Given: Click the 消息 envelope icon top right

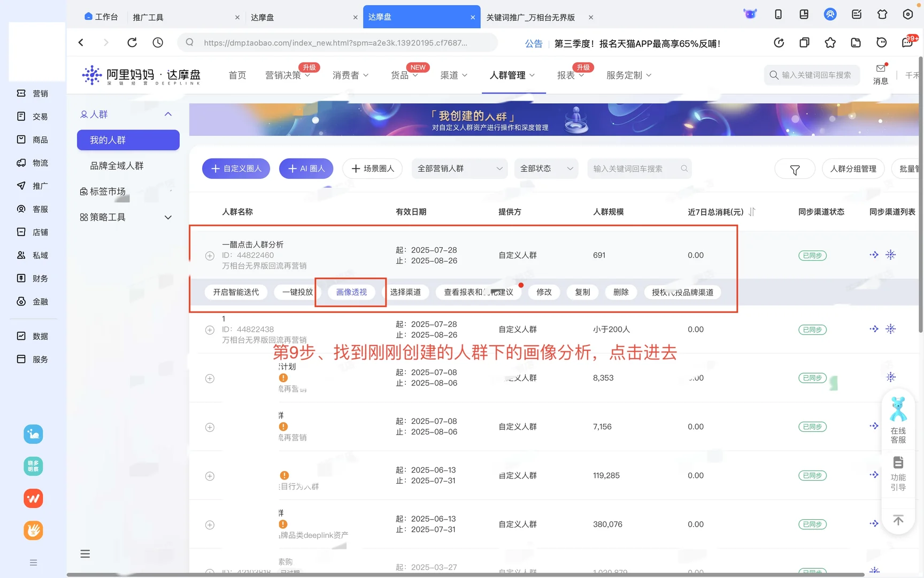Looking at the screenshot, I should [x=880, y=69].
